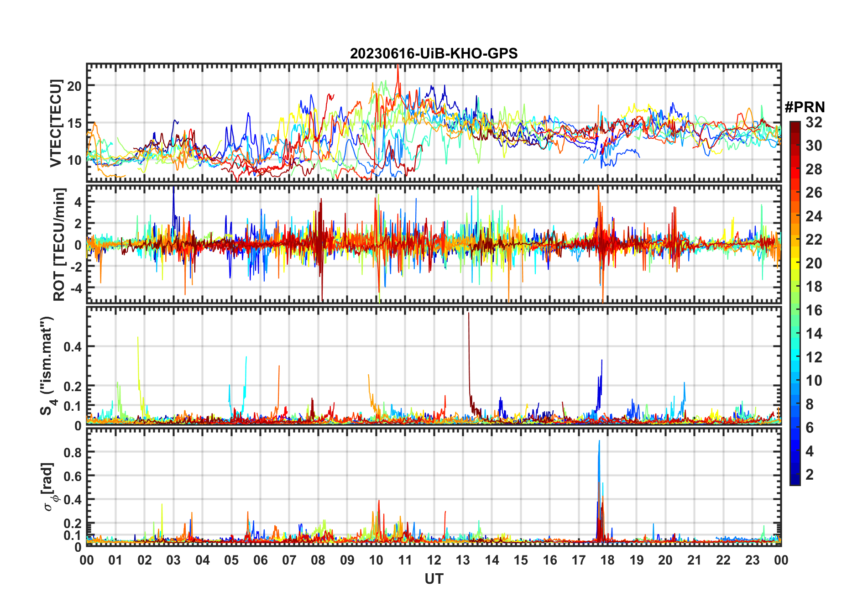The width and height of the screenshot is (868, 607).
Task: Click the colorbar tick label "14"
Action: pos(814,334)
